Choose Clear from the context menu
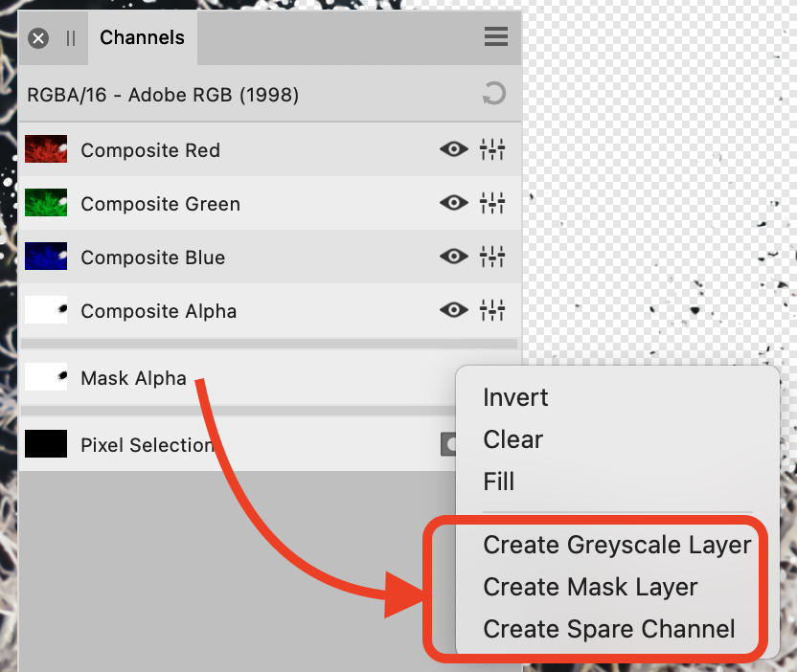 (x=512, y=439)
